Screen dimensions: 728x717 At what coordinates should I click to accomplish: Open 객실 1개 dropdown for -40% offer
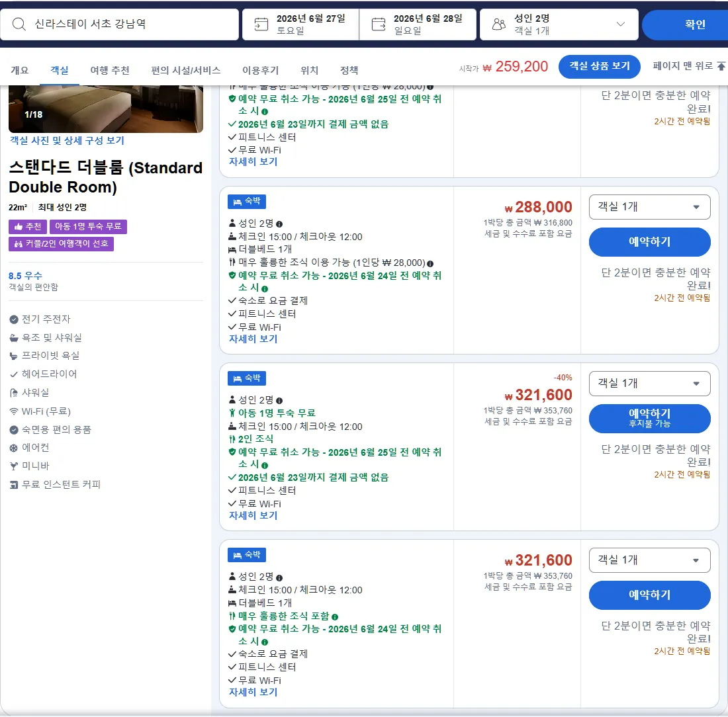coord(649,384)
